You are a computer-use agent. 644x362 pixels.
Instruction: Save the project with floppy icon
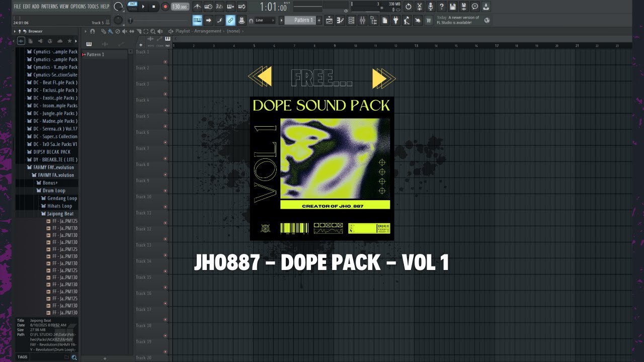coord(453,7)
